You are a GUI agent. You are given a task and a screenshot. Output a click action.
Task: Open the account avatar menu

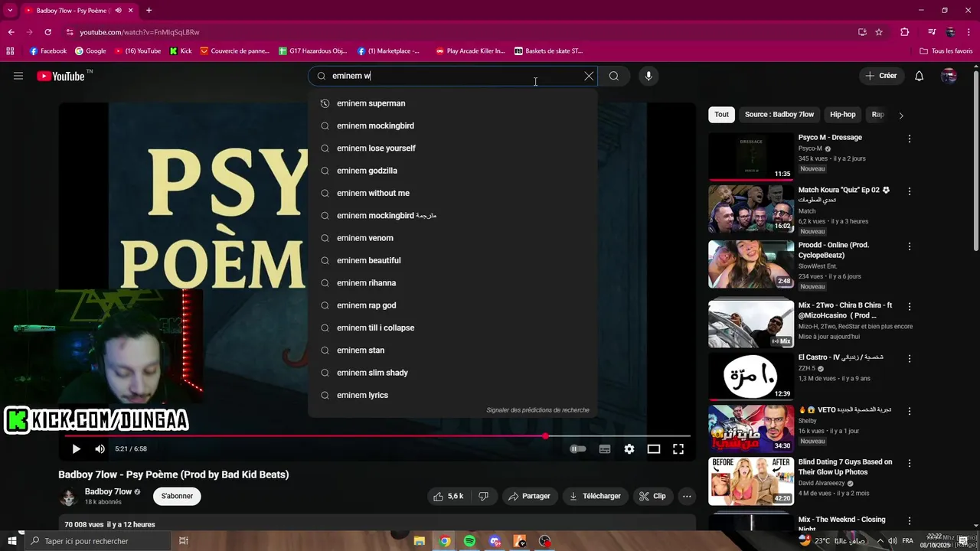(949, 76)
